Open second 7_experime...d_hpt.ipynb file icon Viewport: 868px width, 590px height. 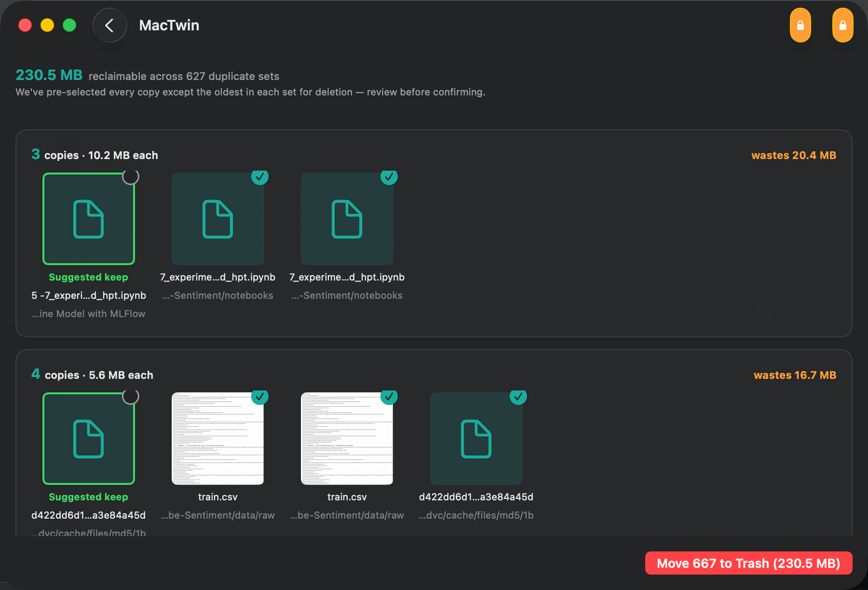point(218,219)
